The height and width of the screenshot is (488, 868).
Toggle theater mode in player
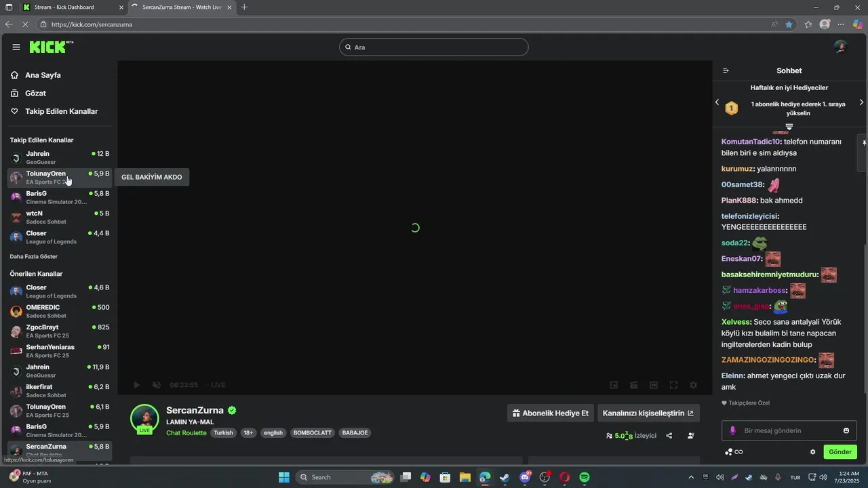click(x=654, y=385)
